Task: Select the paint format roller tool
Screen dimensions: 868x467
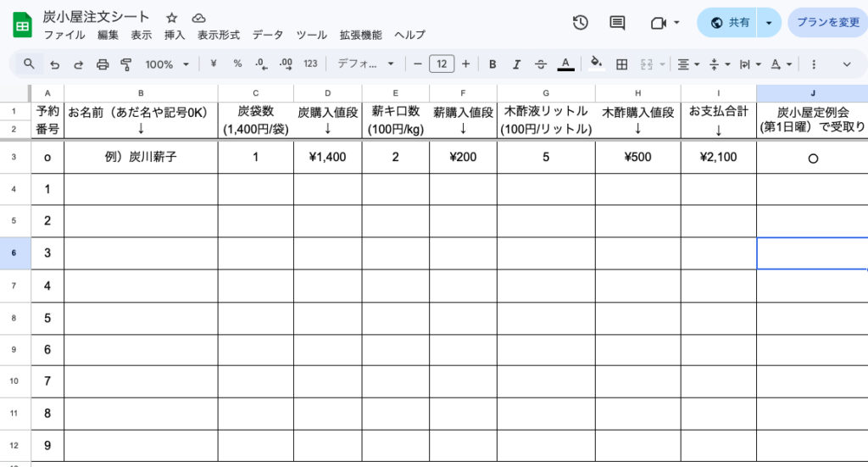Action: click(126, 64)
